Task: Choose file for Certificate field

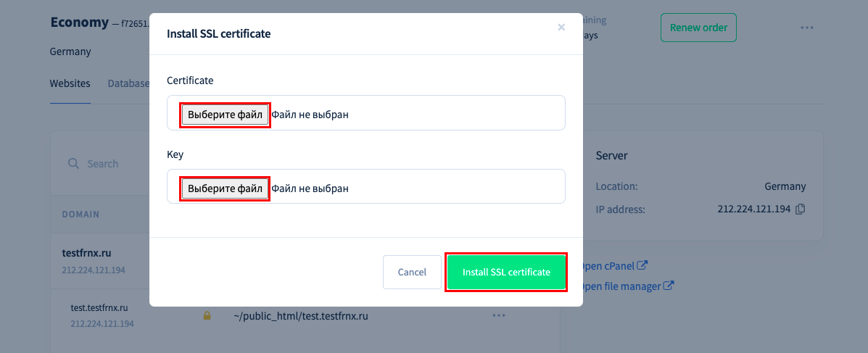Action: [x=226, y=115]
